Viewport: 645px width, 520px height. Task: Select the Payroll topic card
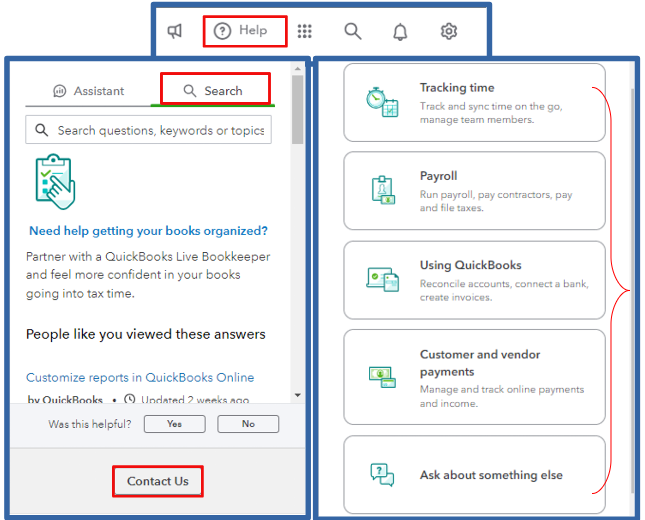coord(474,191)
